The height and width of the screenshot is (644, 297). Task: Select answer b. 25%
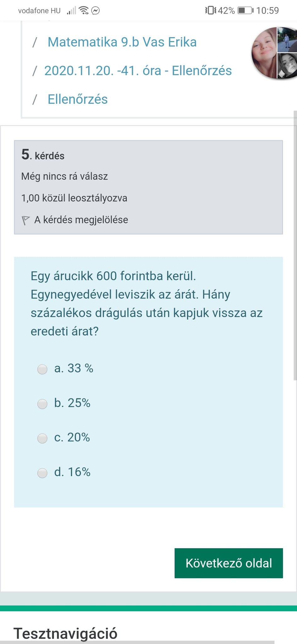42,403
